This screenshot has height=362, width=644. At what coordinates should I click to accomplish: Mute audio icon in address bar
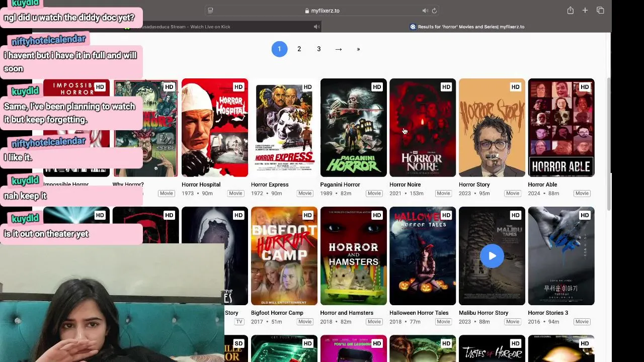(x=425, y=11)
